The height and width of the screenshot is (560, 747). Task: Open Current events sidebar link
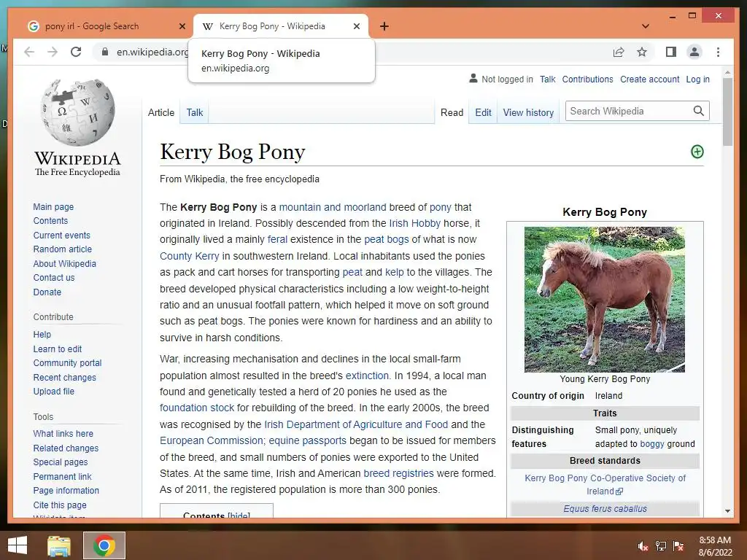coord(61,236)
